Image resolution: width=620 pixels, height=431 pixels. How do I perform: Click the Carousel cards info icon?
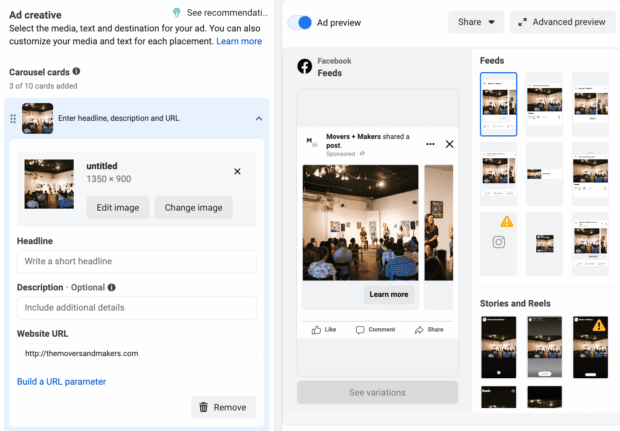click(77, 72)
